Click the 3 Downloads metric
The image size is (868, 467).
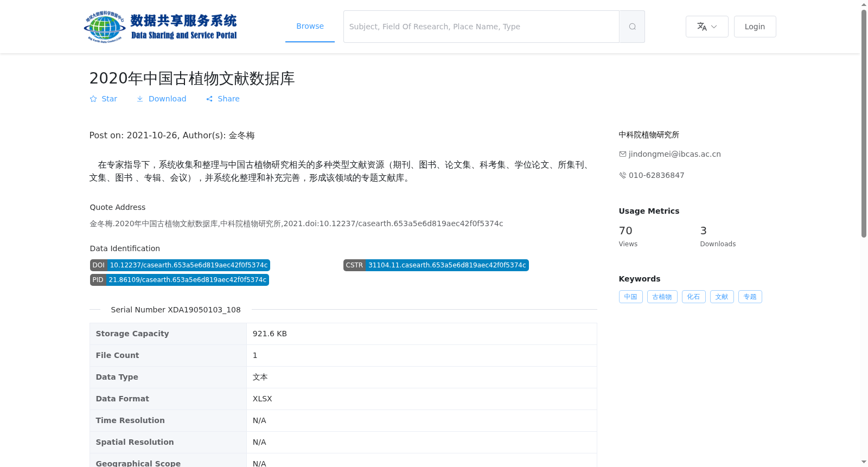tap(718, 236)
